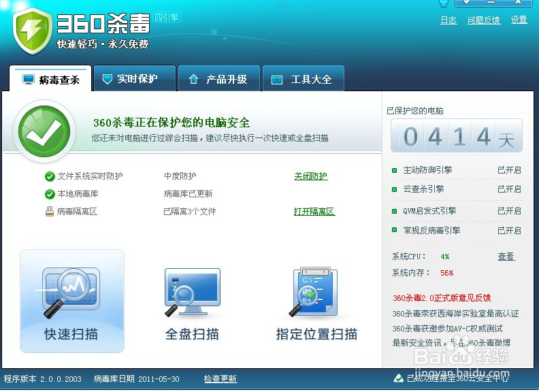This screenshot has width=539, height=392.
Task: Click the 病毒库日期 2011-05-30 text
Action: (x=137, y=379)
